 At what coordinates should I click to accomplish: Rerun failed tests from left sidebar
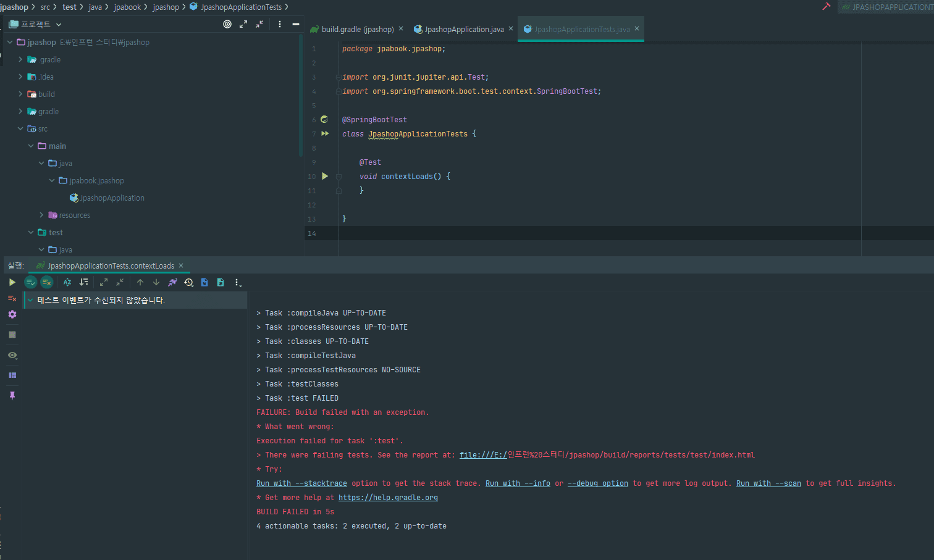(12, 298)
